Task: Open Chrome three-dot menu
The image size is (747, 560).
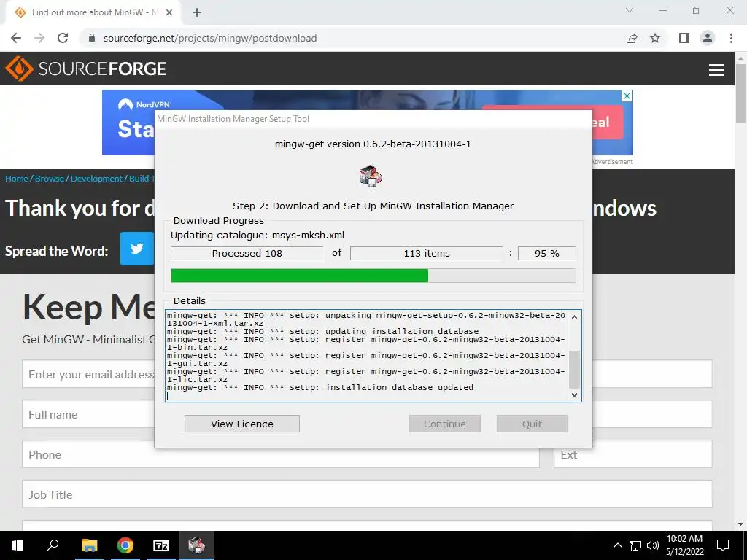Action: pyautogui.click(x=731, y=38)
